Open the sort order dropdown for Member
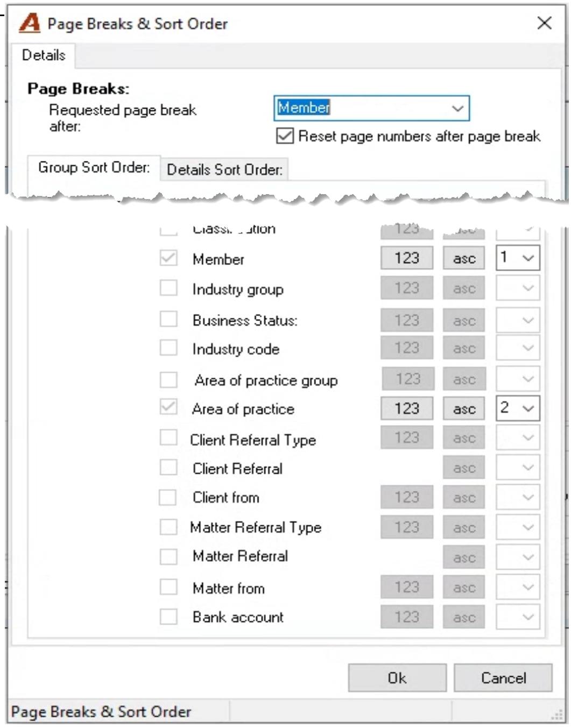This screenshot has height=728, width=571. pos(517,258)
